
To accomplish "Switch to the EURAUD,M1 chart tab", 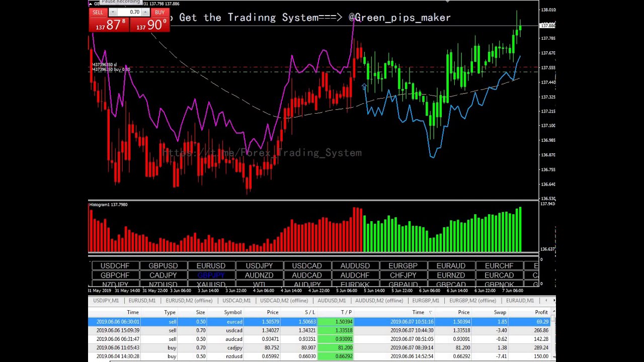I will tap(520, 301).
